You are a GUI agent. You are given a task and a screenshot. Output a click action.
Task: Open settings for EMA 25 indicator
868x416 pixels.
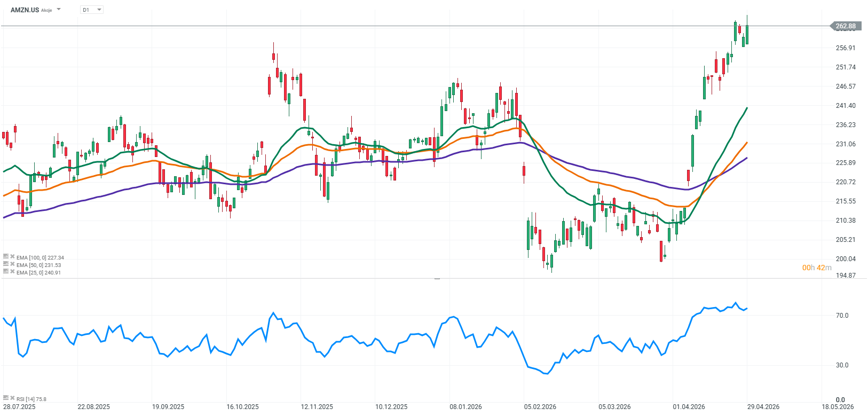pos(6,272)
